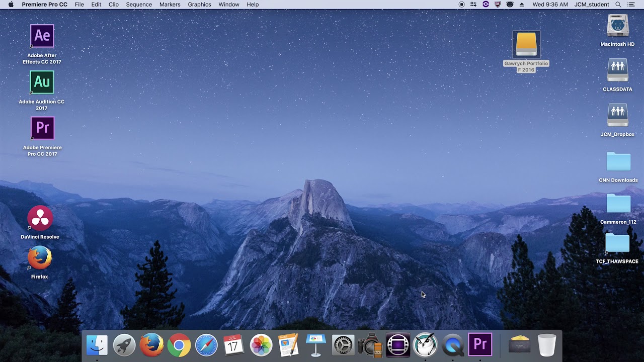This screenshot has height=362, width=644.
Task: Open Launchpad from the Dock
Action: pos(124,345)
